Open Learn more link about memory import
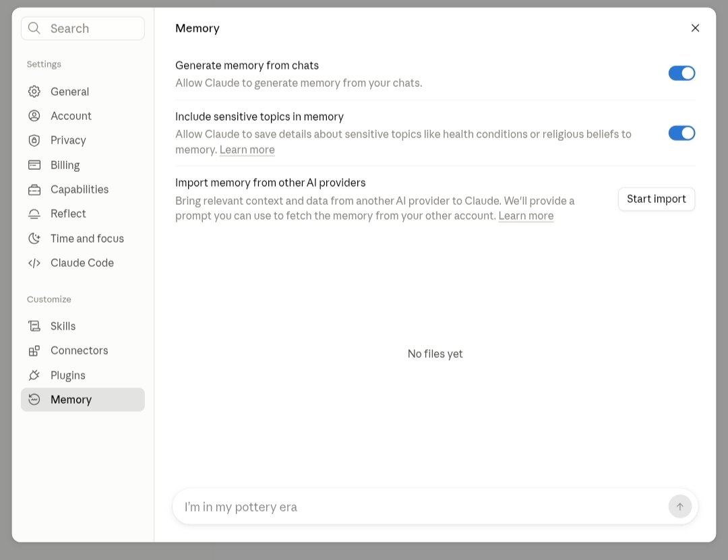Screen dimensions: 728x560 [526, 216]
